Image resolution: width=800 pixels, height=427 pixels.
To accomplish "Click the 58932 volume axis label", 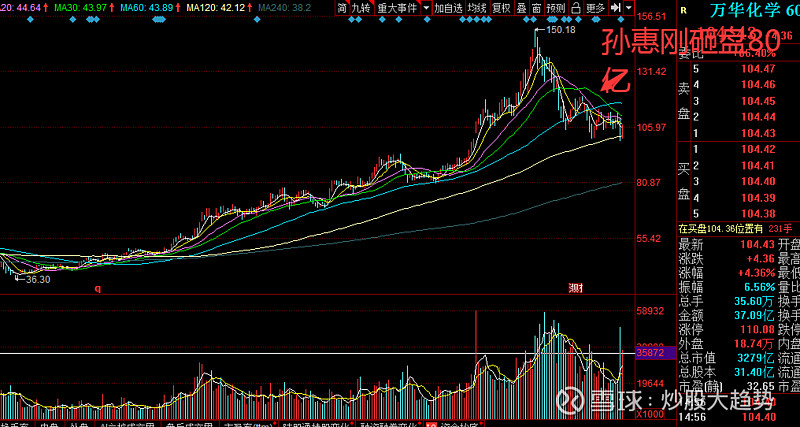I will click(652, 311).
